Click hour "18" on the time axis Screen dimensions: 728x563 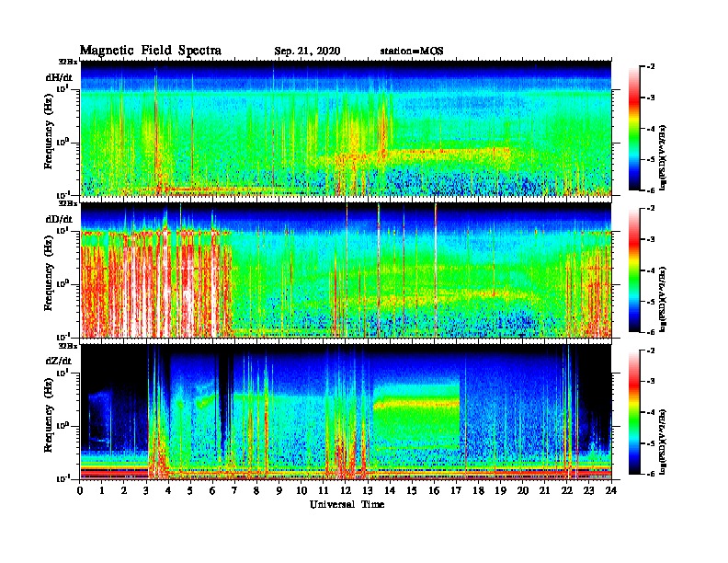(478, 490)
